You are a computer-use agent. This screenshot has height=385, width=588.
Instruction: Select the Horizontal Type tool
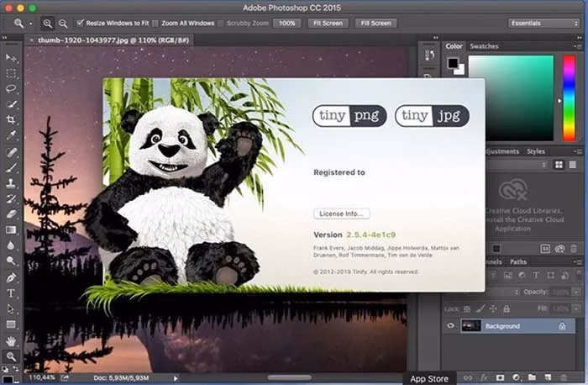(x=11, y=293)
